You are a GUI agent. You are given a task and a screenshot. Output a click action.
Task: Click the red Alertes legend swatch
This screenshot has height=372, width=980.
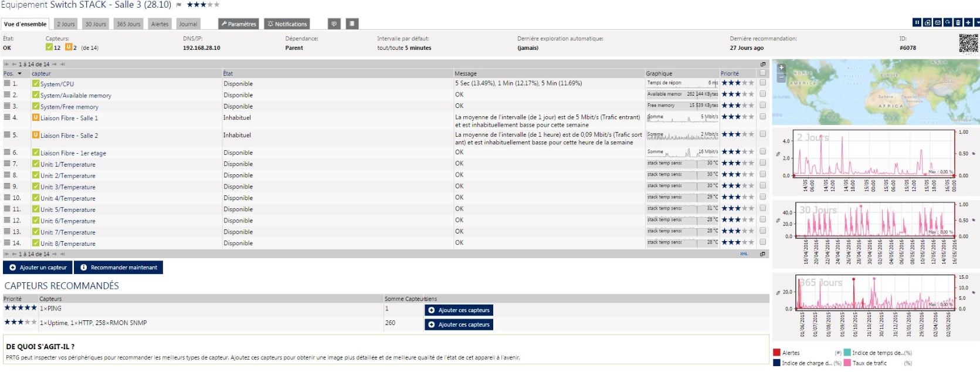[x=776, y=353]
